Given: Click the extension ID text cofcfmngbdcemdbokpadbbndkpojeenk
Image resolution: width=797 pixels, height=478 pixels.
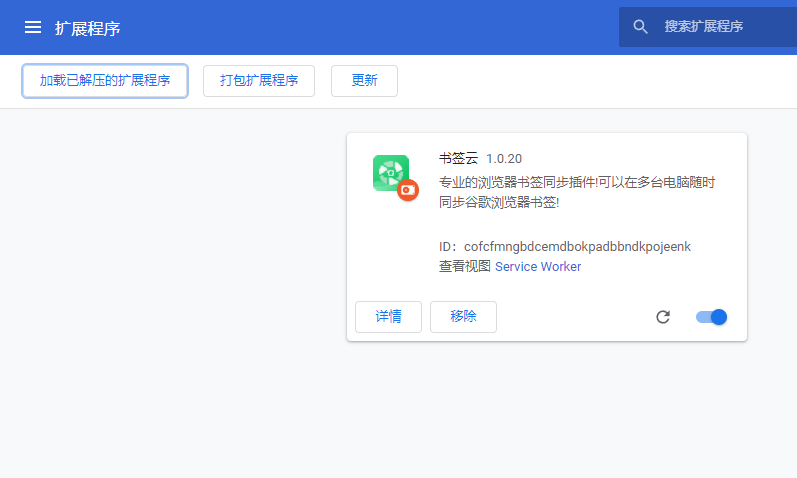Looking at the screenshot, I should pyautogui.click(x=577, y=247).
